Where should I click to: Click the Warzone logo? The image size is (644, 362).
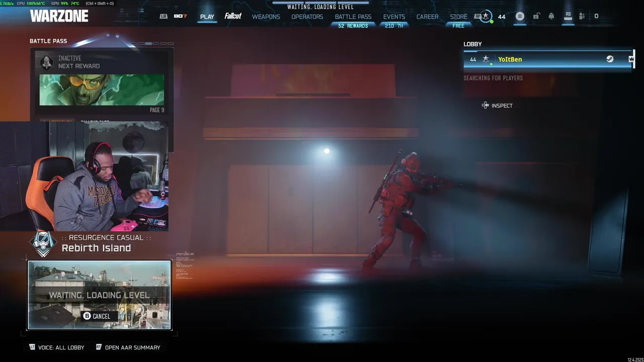tap(59, 16)
